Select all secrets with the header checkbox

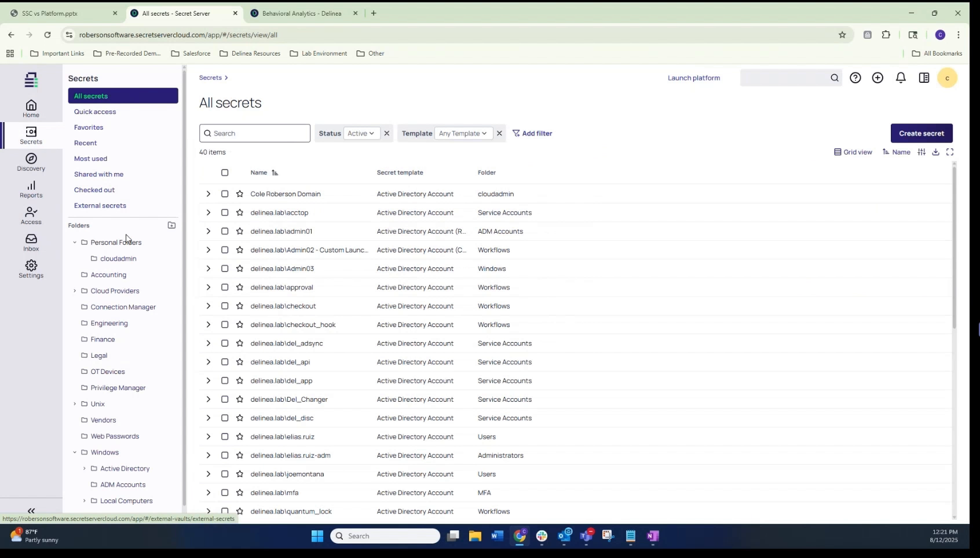coord(225,172)
